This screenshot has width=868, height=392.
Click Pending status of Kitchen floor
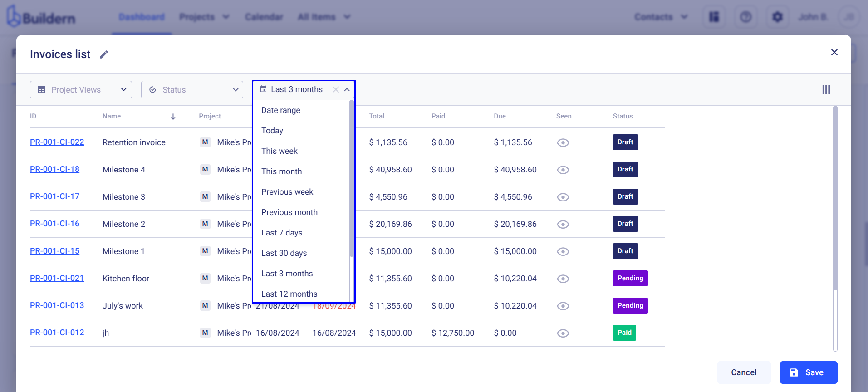point(630,278)
